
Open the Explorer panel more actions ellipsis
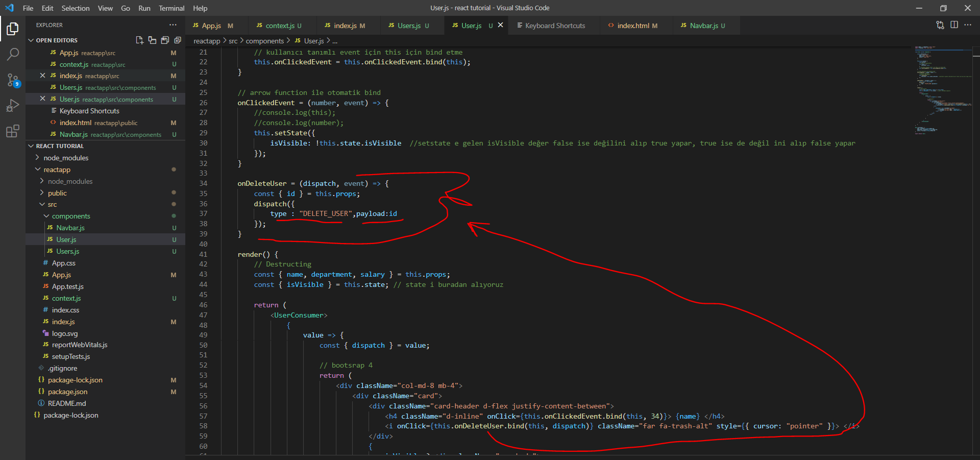pos(173,25)
